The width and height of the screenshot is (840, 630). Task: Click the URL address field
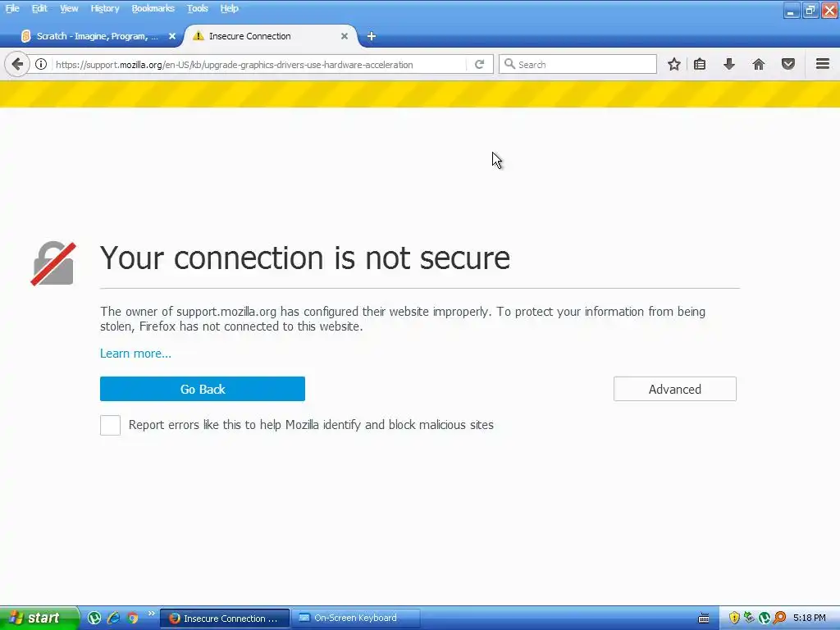coord(260,64)
